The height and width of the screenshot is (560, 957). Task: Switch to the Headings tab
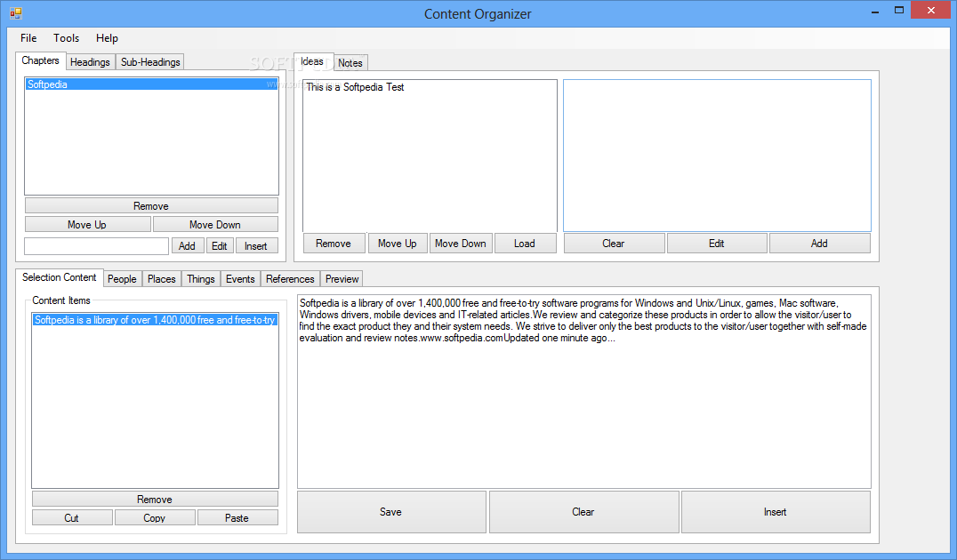(x=90, y=61)
